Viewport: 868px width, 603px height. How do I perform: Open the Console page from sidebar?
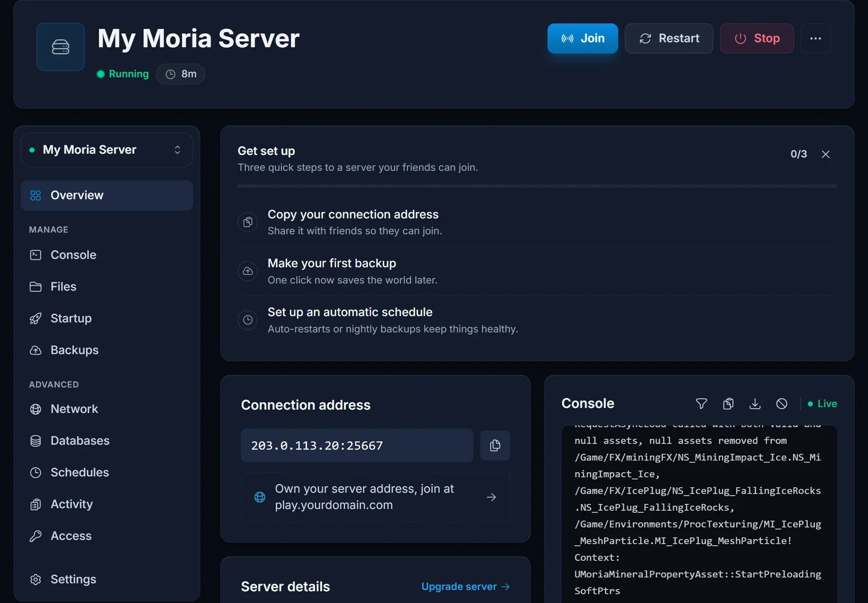(106, 255)
